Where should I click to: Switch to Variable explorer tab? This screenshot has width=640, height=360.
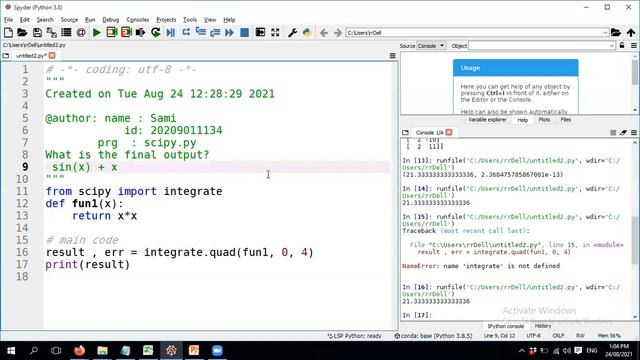tap(487, 120)
